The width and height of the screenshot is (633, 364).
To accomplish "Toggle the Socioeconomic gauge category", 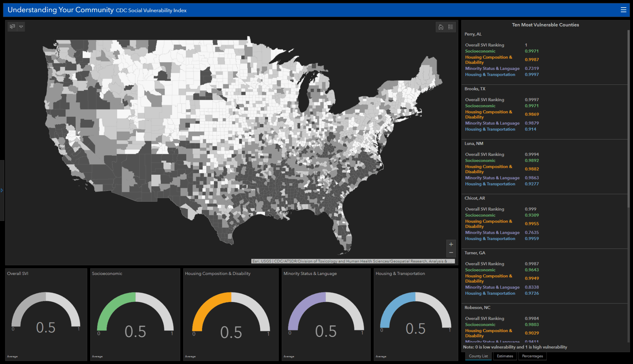I will point(135,314).
